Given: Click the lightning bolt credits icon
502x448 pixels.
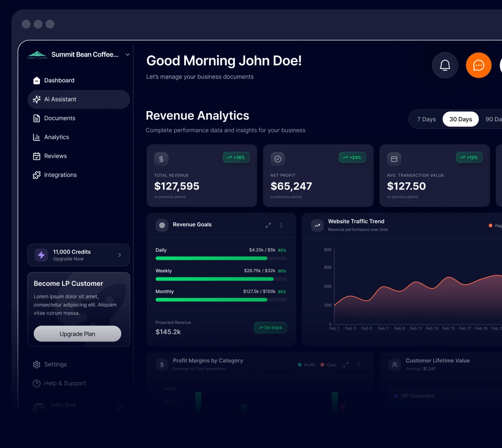Looking at the screenshot, I should point(41,255).
